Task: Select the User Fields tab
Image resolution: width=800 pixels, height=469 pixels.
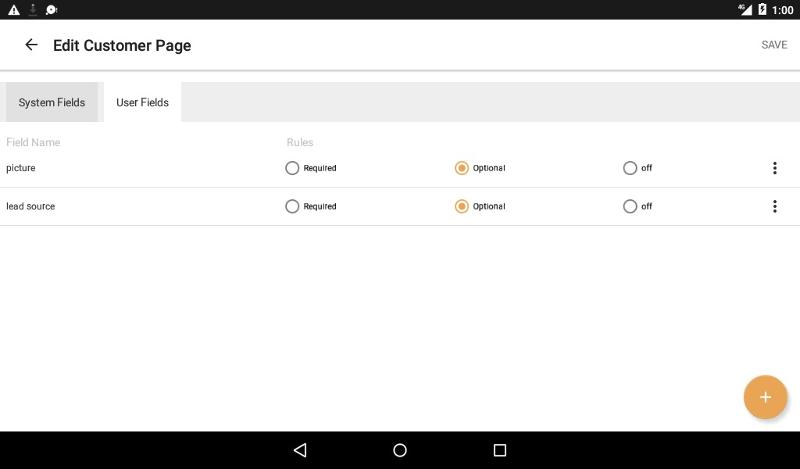Action: (x=142, y=102)
